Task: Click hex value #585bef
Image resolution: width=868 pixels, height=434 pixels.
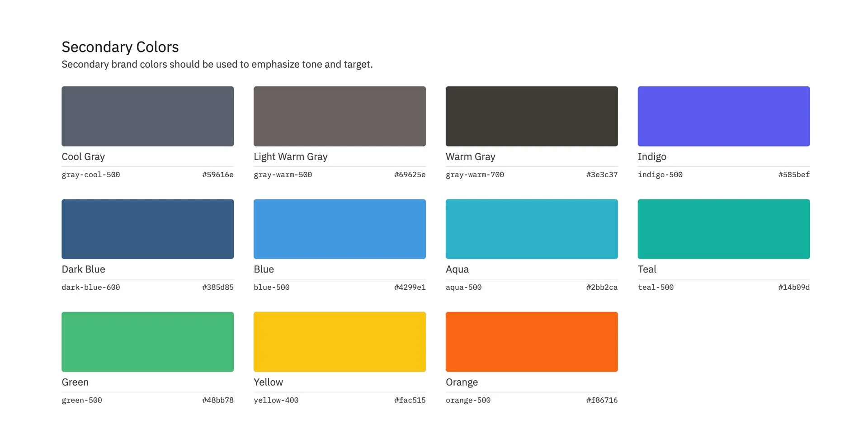Action: [x=794, y=175]
